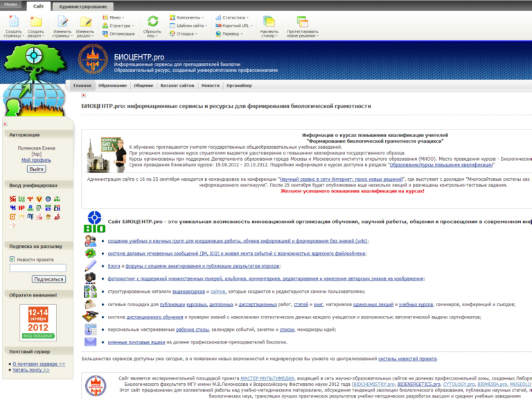532x399 pixels.
Task: Open the фотохостинг link
Action: coord(266,278)
